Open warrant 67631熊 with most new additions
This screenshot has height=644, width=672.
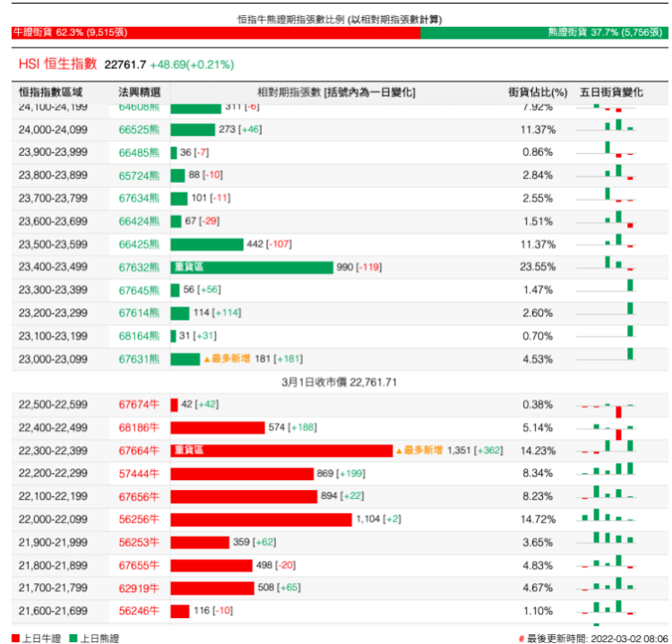[x=139, y=359]
